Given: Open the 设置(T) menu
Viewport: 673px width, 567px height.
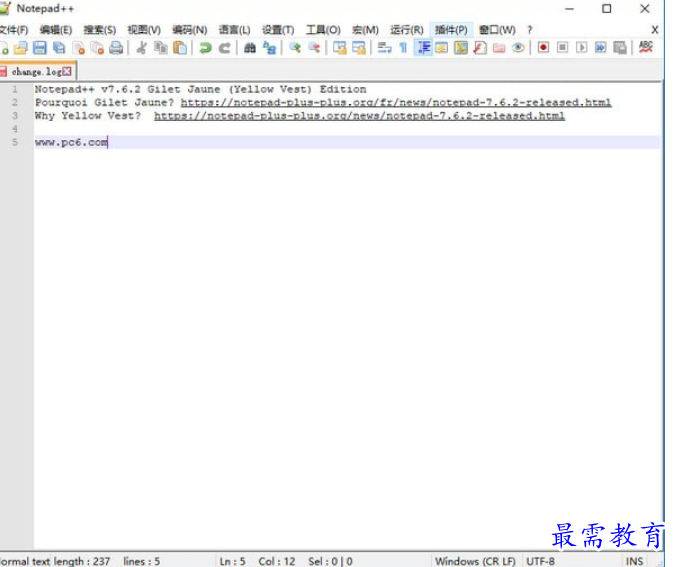Looking at the screenshot, I should tap(278, 30).
